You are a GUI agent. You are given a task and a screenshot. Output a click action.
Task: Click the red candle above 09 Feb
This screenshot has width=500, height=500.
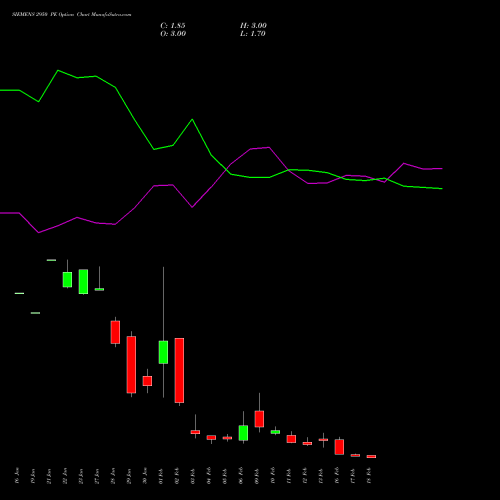pyautogui.click(x=259, y=419)
